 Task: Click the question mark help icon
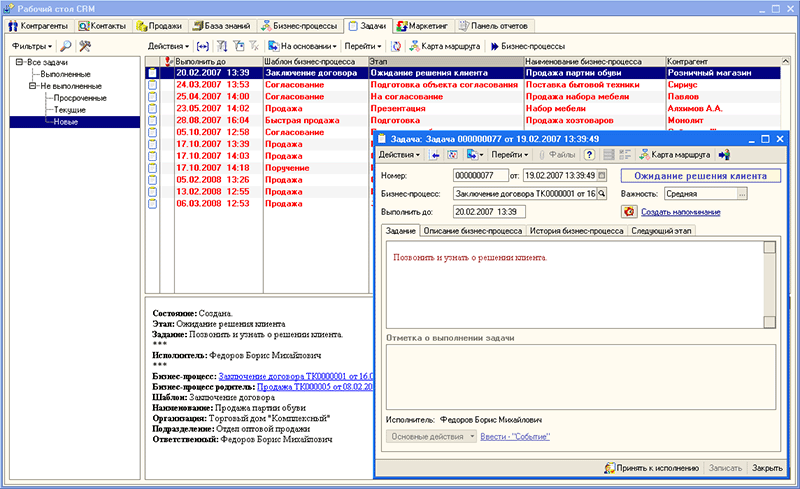(589, 155)
